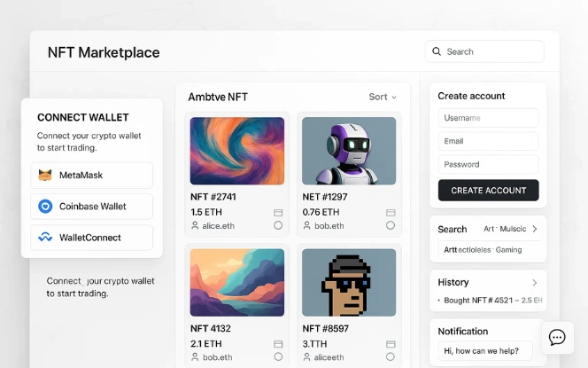Open the chat support bubble icon

pyautogui.click(x=557, y=337)
